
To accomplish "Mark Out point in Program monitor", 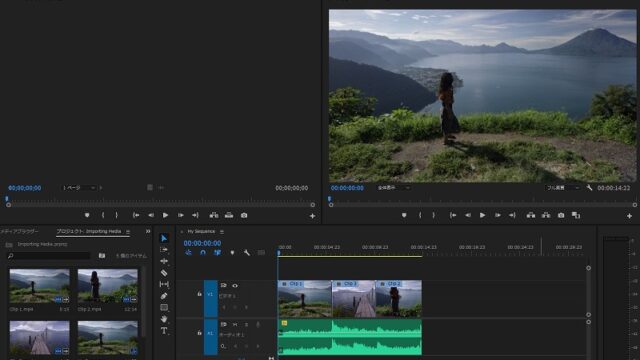I will click(x=433, y=215).
